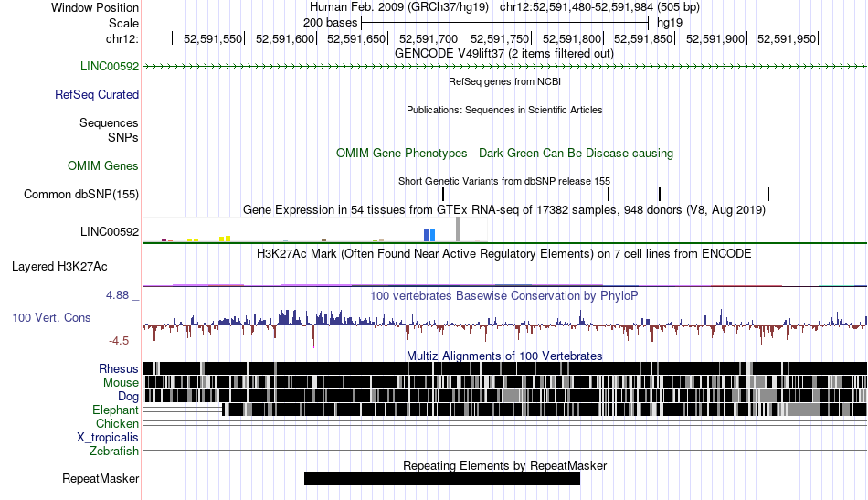Image resolution: width=868 pixels, height=500 pixels.
Task: Click the blue GTEx expression bars
Action: (429, 235)
